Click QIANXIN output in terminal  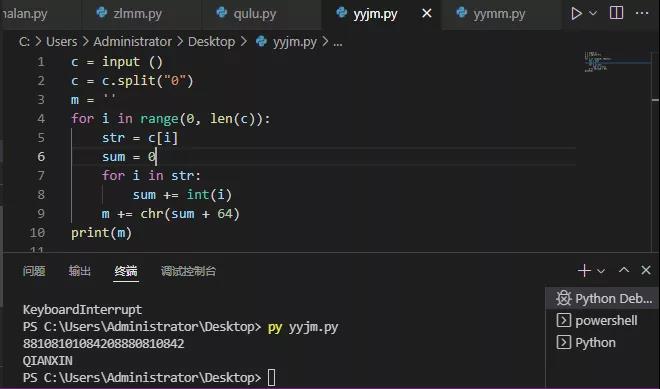[x=48, y=360]
